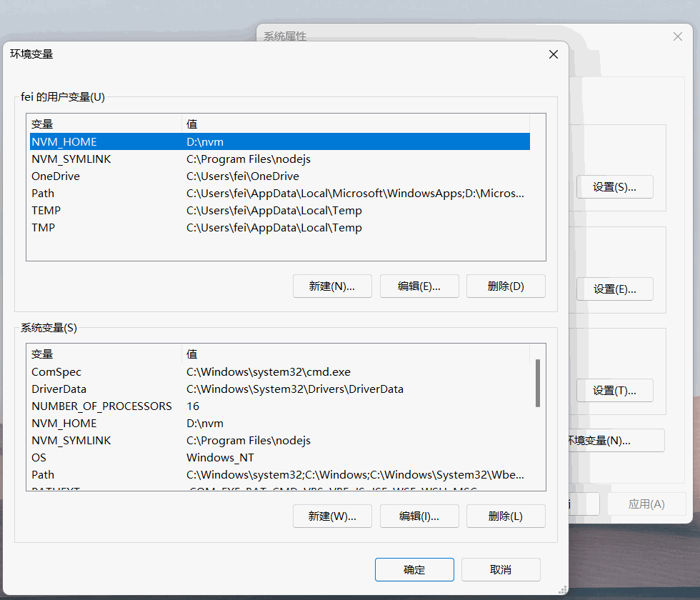Image resolution: width=700 pixels, height=600 pixels.
Task: Click 新建(W)... button for system variables
Action: [332, 516]
